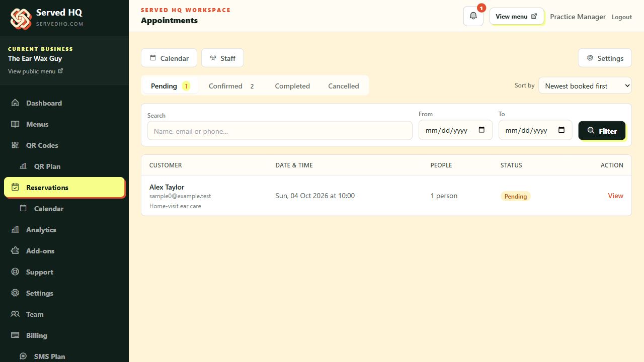Click the sidebar Settings gear icon
The image size is (644, 362).
tap(16, 293)
